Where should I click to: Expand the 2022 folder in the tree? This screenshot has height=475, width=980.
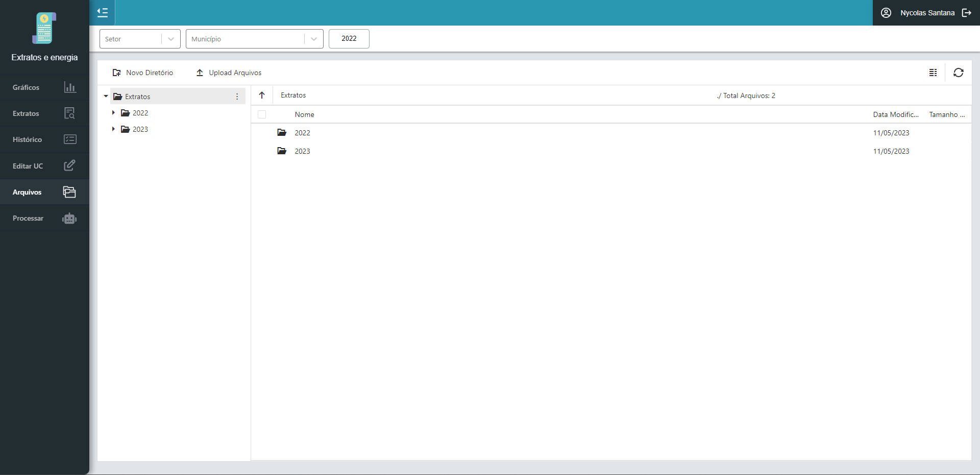point(113,113)
